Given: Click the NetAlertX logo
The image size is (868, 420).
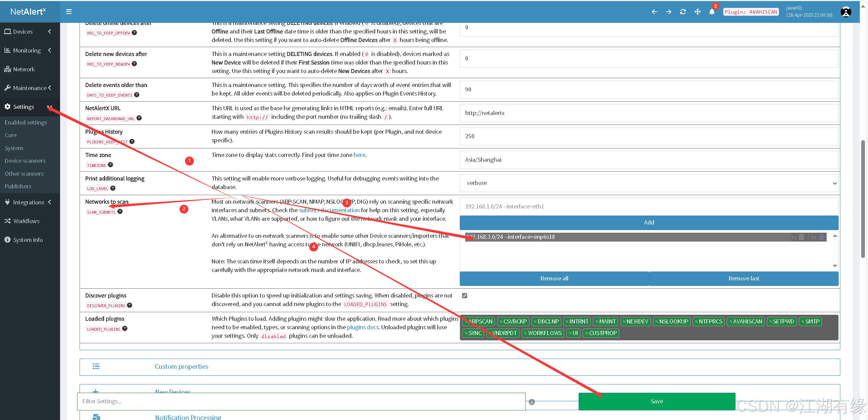Looking at the screenshot, I should point(28,12).
